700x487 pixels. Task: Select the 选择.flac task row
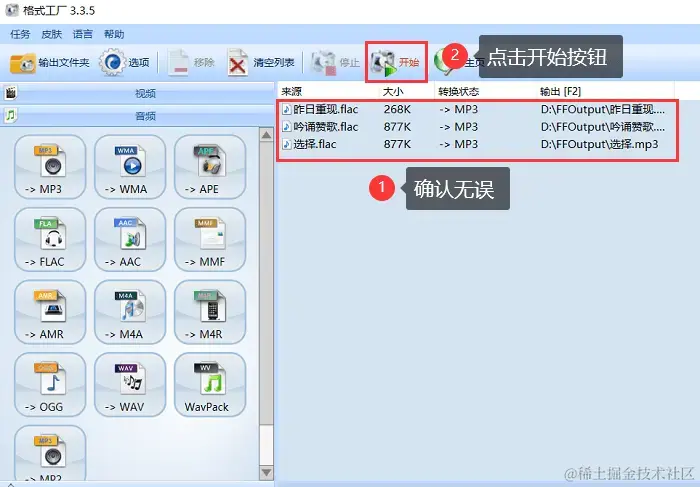click(x=477, y=145)
